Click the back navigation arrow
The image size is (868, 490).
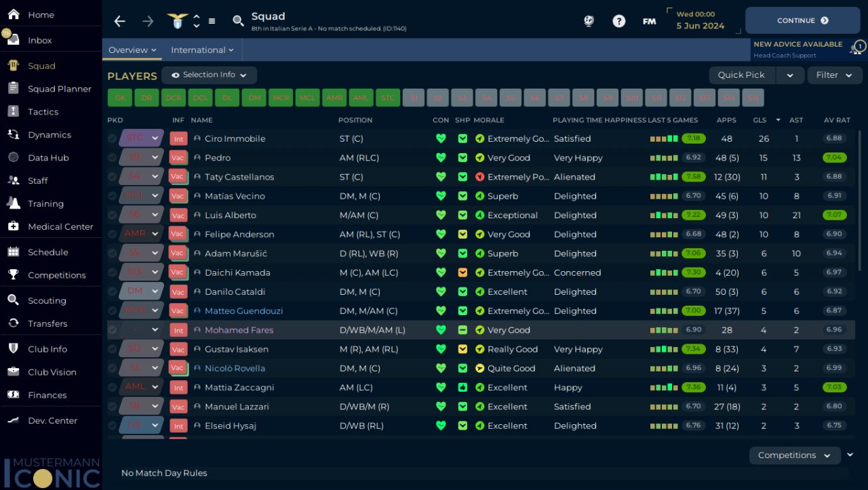click(120, 22)
